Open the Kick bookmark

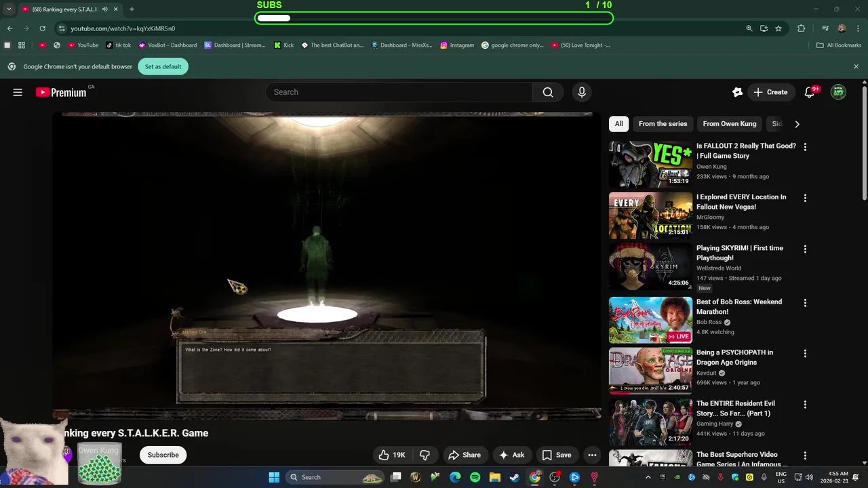pyautogui.click(x=284, y=45)
